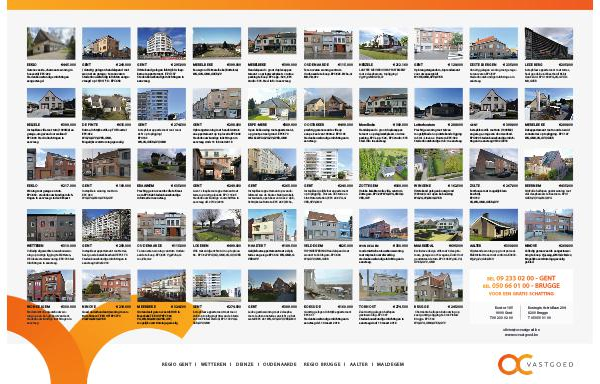Select the dark balcony building photo ending the top row
The width and height of the screenshot is (600, 384).
pyautogui.click(x=549, y=43)
